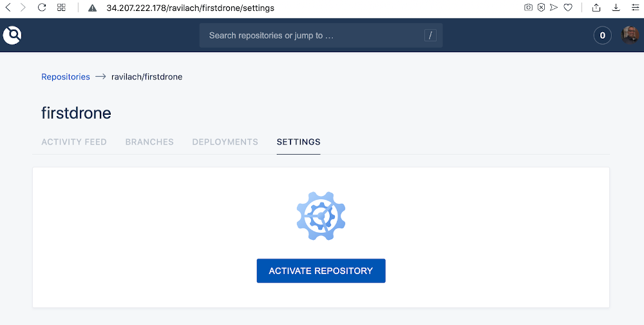Open the user avatar menu

pyautogui.click(x=630, y=35)
